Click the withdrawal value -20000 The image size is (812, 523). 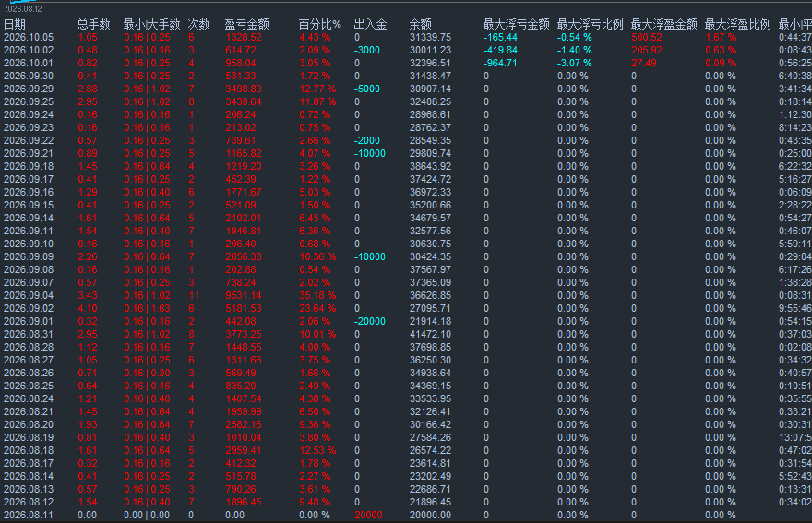click(370, 321)
